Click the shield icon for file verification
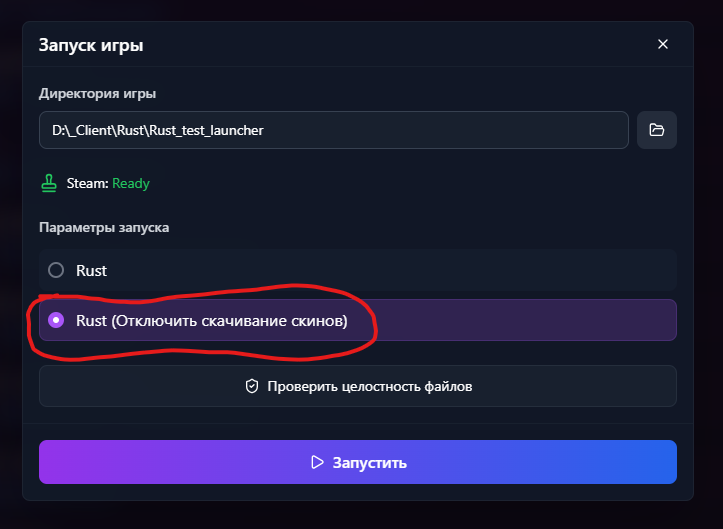The image size is (723, 529). (252, 386)
